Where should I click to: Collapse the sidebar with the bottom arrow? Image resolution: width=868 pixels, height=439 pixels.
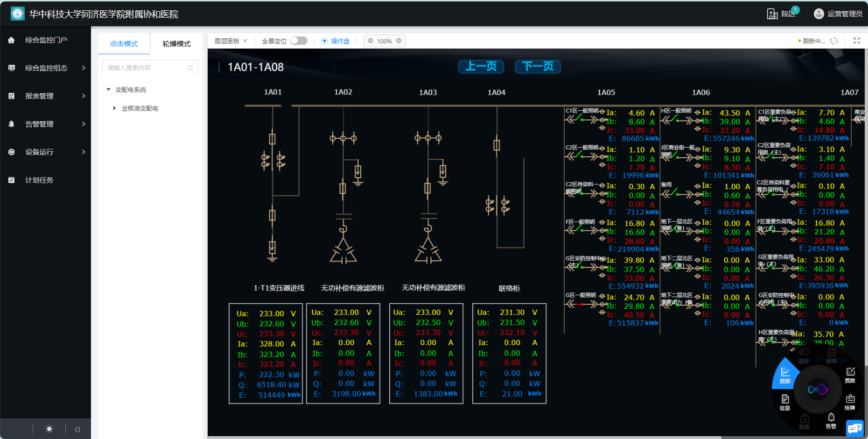click(77, 429)
